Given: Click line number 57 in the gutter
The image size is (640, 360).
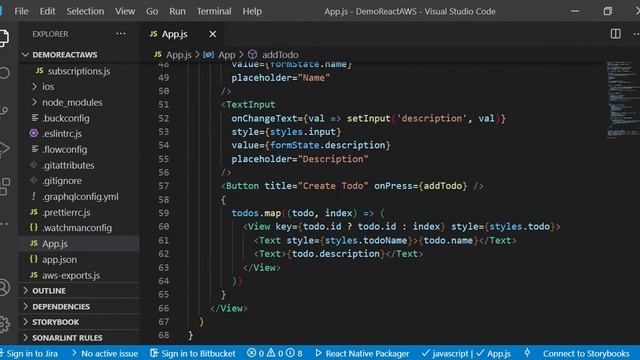Looking at the screenshot, I should [164, 186].
